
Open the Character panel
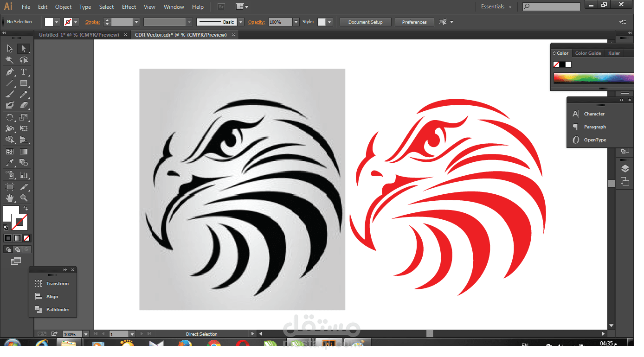(589, 114)
